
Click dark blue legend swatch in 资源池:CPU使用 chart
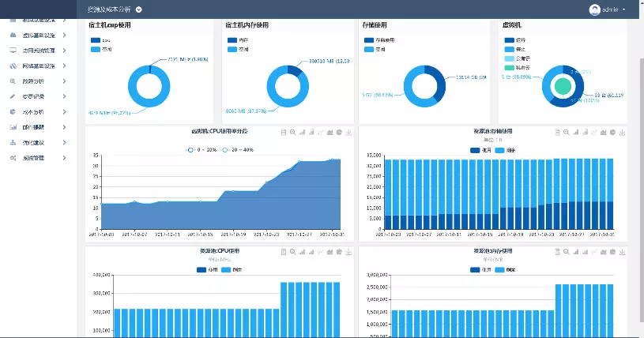point(201,270)
